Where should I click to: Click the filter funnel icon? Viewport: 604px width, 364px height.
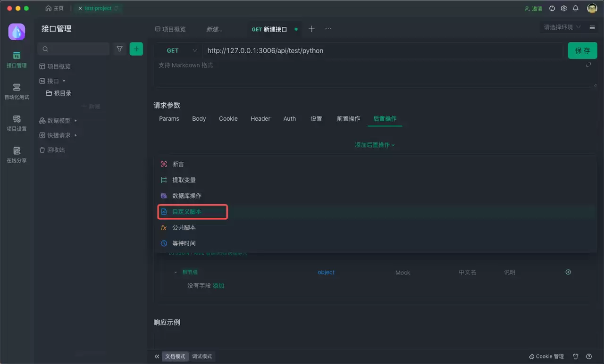[x=120, y=49]
